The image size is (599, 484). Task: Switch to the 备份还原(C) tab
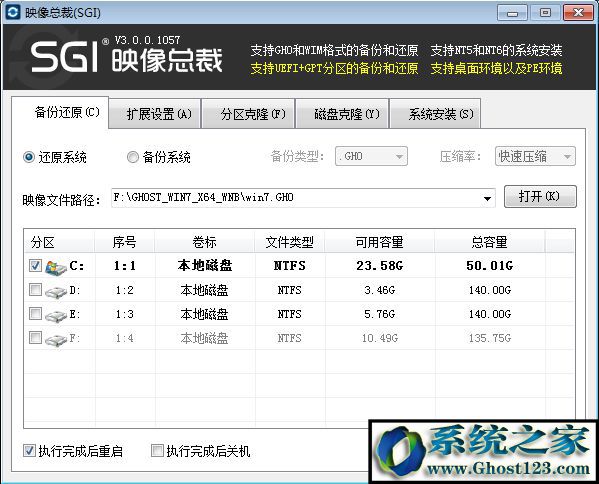(60, 112)
